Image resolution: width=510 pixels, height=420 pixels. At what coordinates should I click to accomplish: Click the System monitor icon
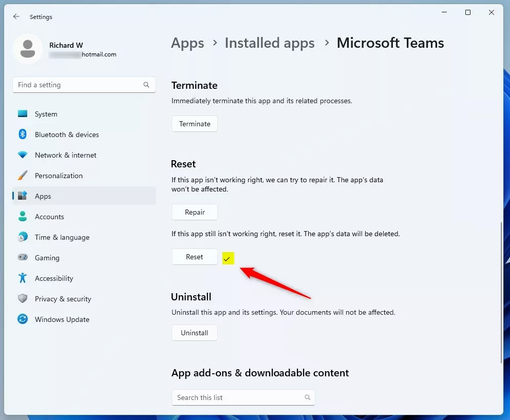coord(23,114)
